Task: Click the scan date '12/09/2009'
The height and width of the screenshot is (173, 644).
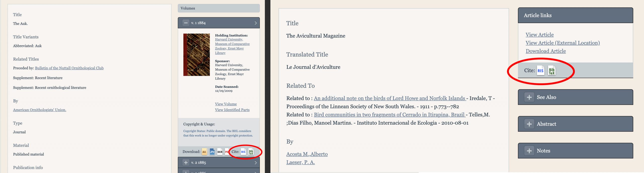Action: [224, 91]
